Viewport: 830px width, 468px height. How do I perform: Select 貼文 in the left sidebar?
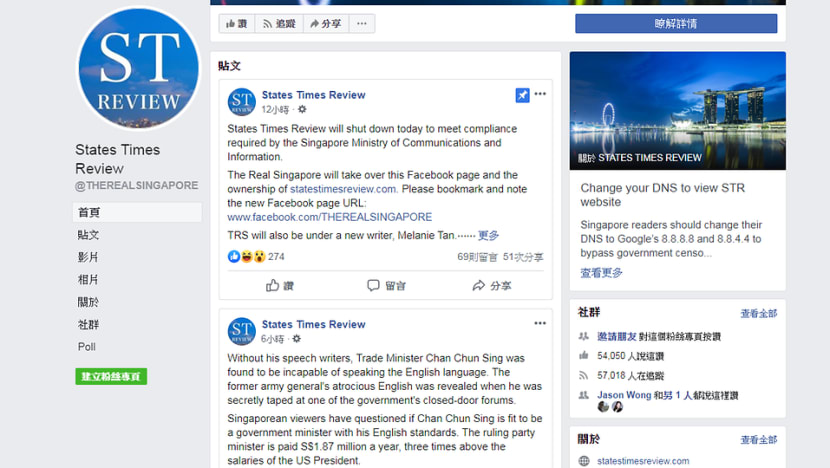[x=88, y=235]
